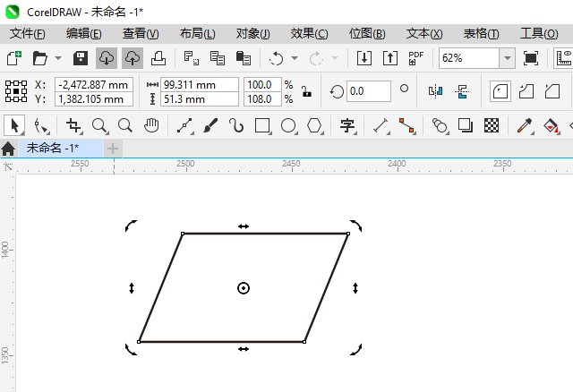Select the second magnifier tool
The image size is (573, 392).
tap(125, 125)
